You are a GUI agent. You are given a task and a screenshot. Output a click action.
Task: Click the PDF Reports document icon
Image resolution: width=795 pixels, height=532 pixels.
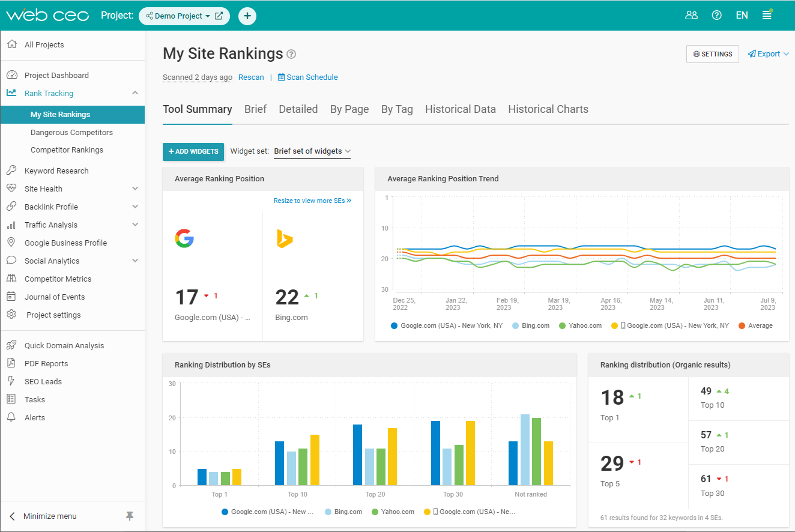tap(11, 363)
